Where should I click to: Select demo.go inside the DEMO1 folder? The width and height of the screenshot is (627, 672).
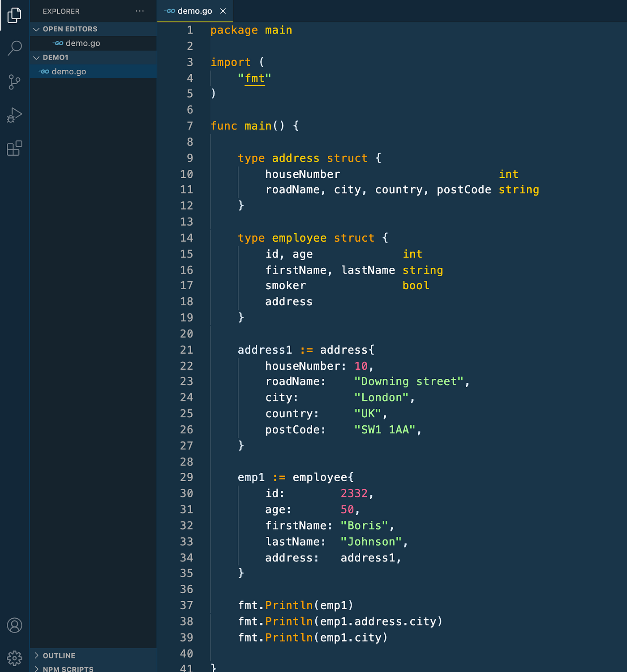(69, 71)
